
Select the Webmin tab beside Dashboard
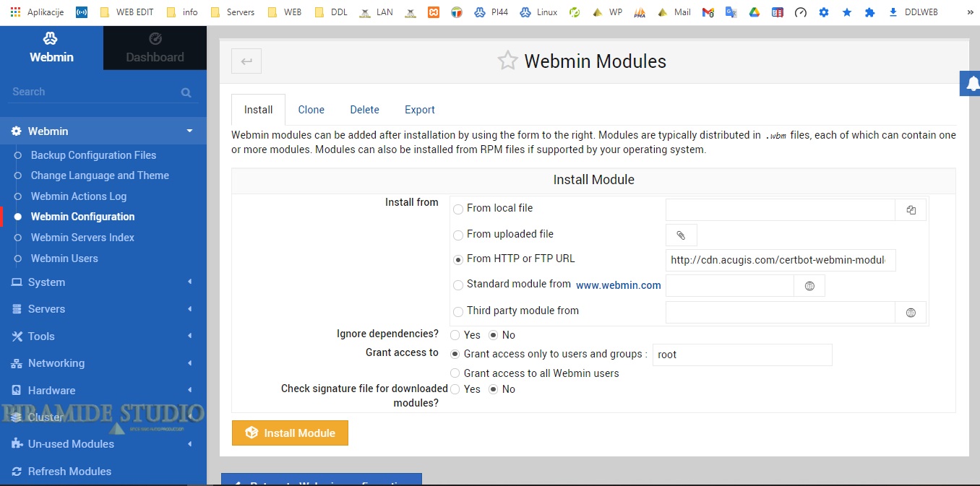51,48
